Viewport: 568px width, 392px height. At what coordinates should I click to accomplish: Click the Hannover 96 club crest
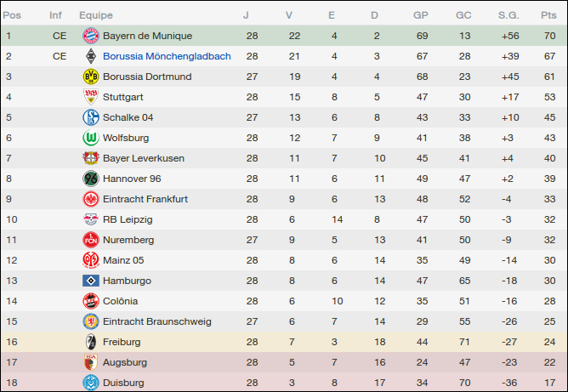pos(90,179)
